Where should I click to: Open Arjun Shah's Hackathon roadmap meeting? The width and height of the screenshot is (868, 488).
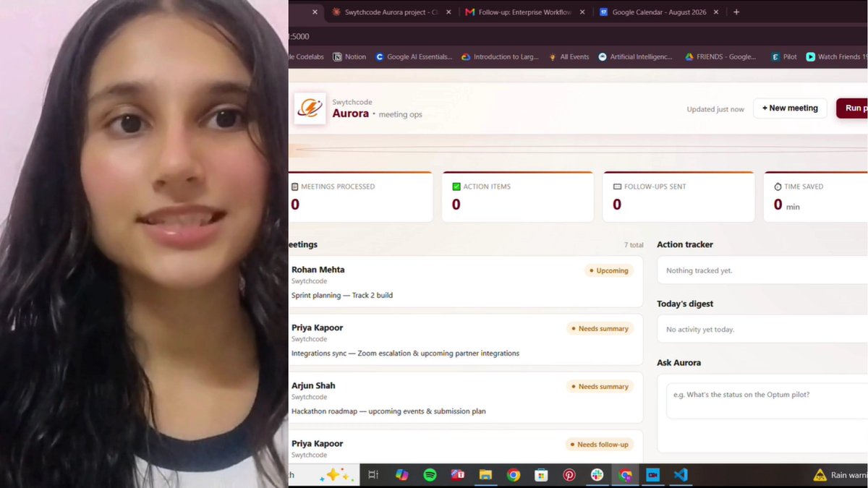tap(465, 398)
